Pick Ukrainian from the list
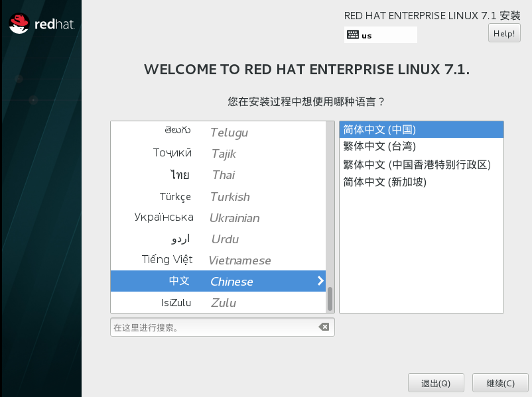Viewport: 532px width, 397px height. point(218,218)
